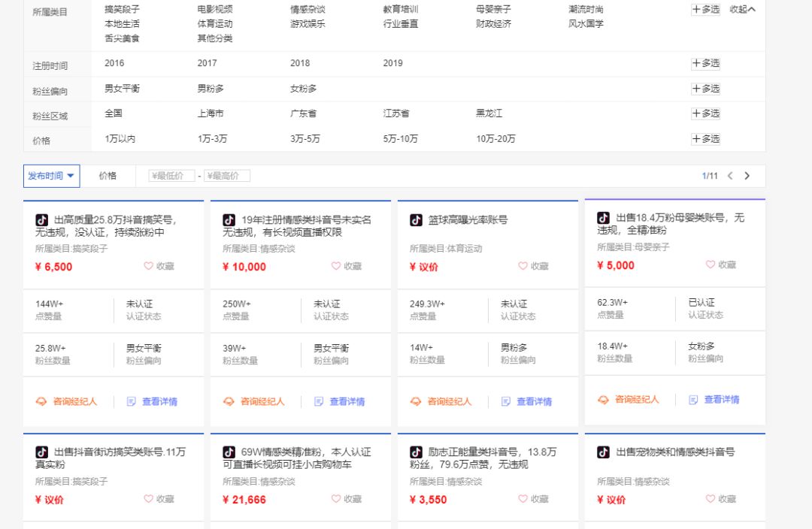Filter by category 游戏娱乐
The image size is (812, 529).
308,24
